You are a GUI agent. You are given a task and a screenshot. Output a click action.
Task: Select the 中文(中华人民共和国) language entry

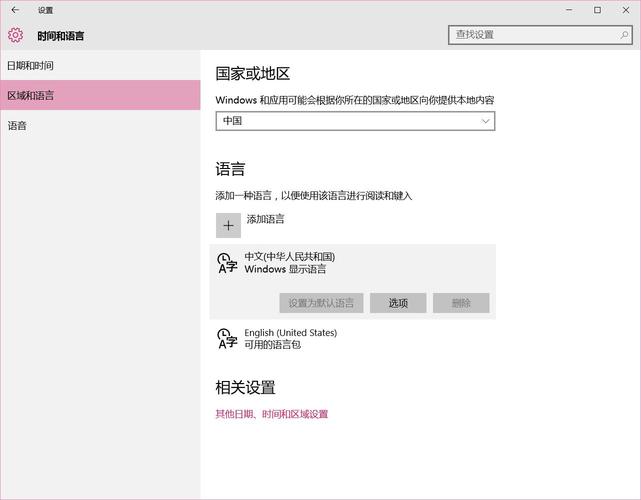pos(353,282)
